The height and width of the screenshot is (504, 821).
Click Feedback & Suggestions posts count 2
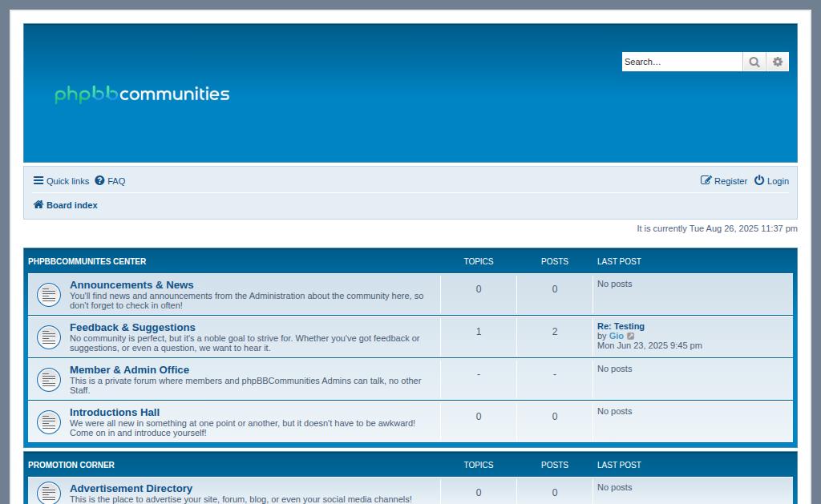pyautogui.click(x=555, y=331)
